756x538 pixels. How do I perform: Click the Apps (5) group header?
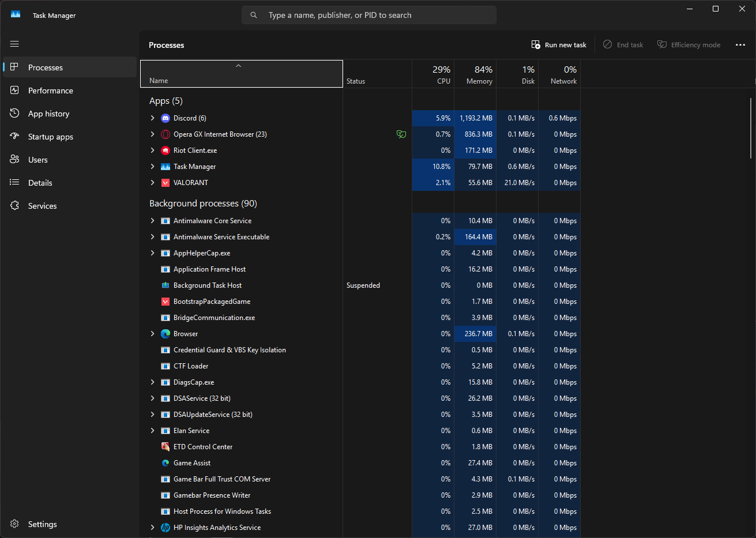[x=166, y=101]
